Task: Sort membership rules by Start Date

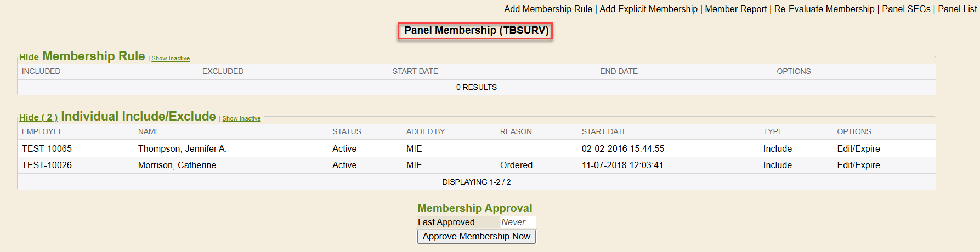Action: (415, 71)
